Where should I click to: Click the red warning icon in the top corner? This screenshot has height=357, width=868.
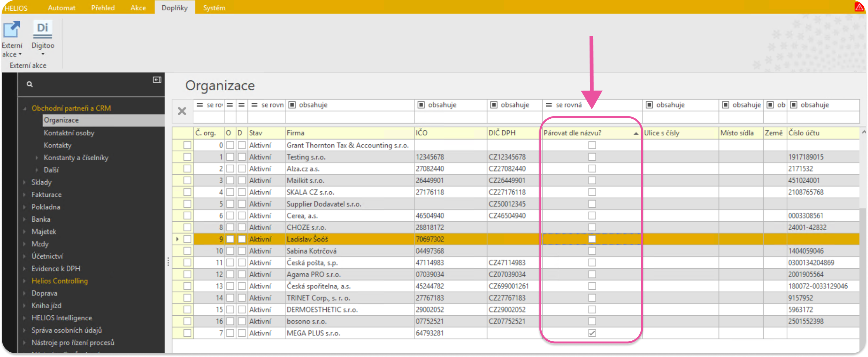pyautogui.click(x=859, y=7)
